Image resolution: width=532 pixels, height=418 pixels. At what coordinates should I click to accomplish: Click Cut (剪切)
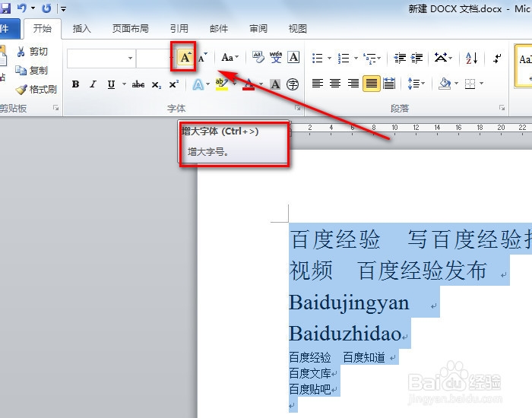click(x=32, y=52)
